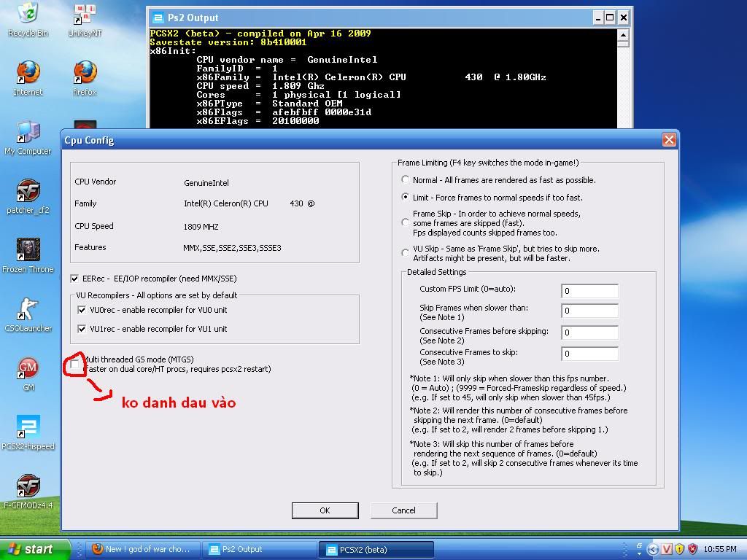Switch to Ps2 Output taskbar item
The image size is (747, 560).
(259, 550)
